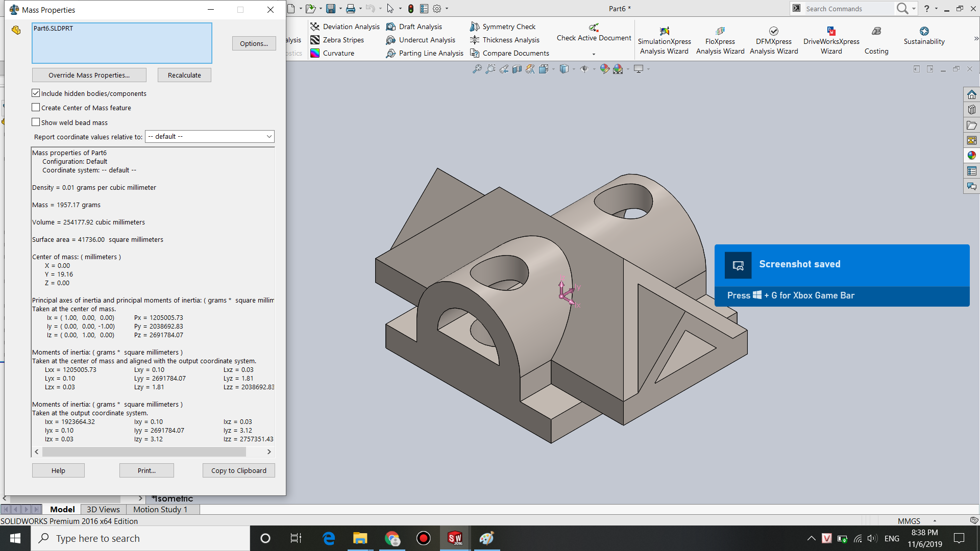Open the Motion Study 1 tab
The width and height of the screenshot is (980, 551).
click(160, 509)
